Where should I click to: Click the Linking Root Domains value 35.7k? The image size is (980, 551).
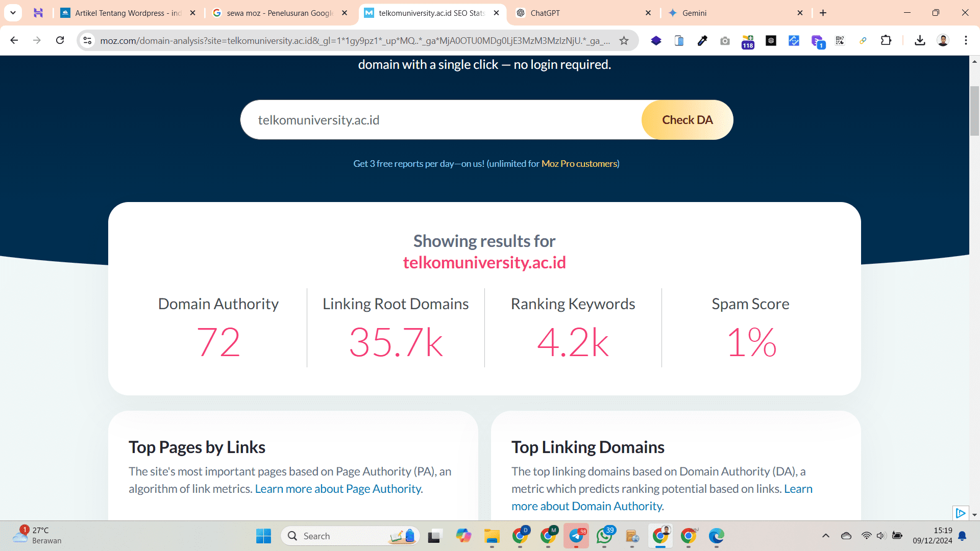tap(396, 342)
